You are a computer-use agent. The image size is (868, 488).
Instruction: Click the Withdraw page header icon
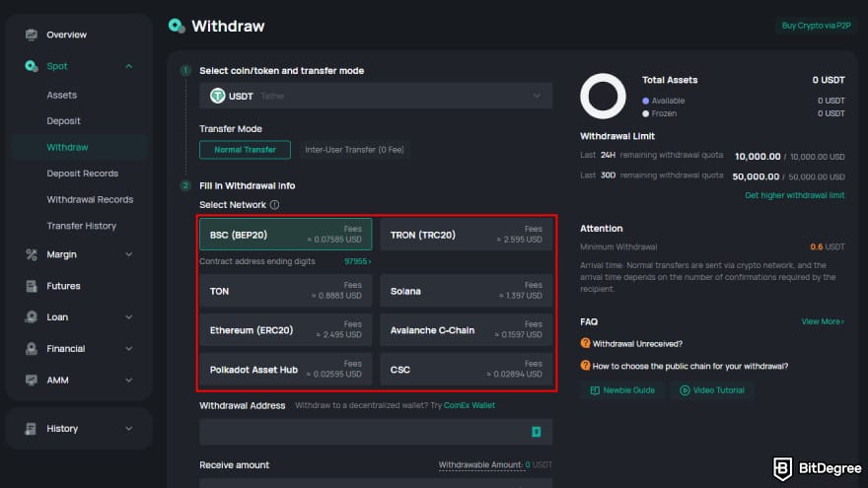click(x=177, y=26)
